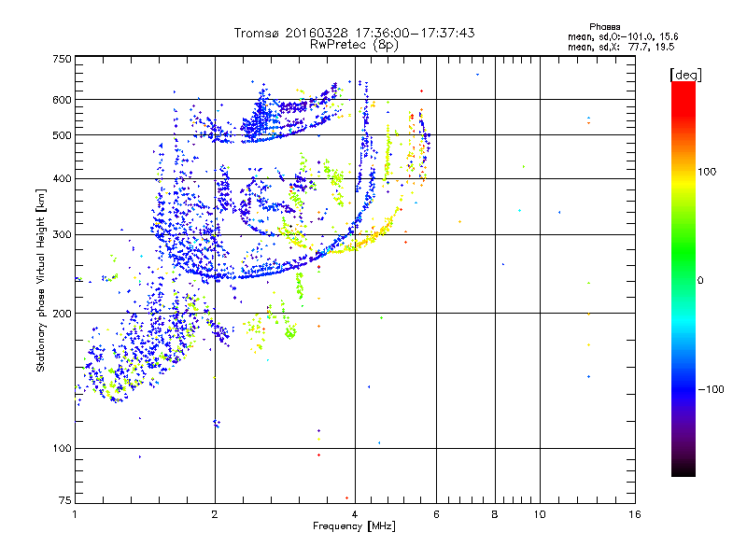Click the colorbar label '100'

(707, 172)
